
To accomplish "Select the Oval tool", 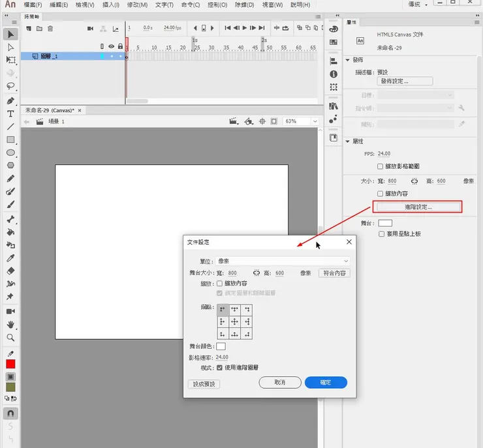I will pos(10,153).
